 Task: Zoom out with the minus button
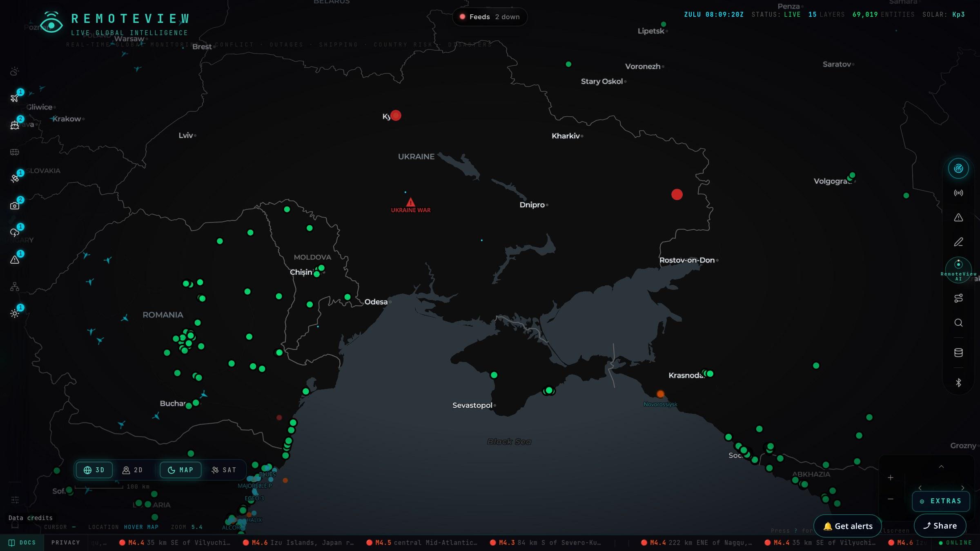(891, 499)
